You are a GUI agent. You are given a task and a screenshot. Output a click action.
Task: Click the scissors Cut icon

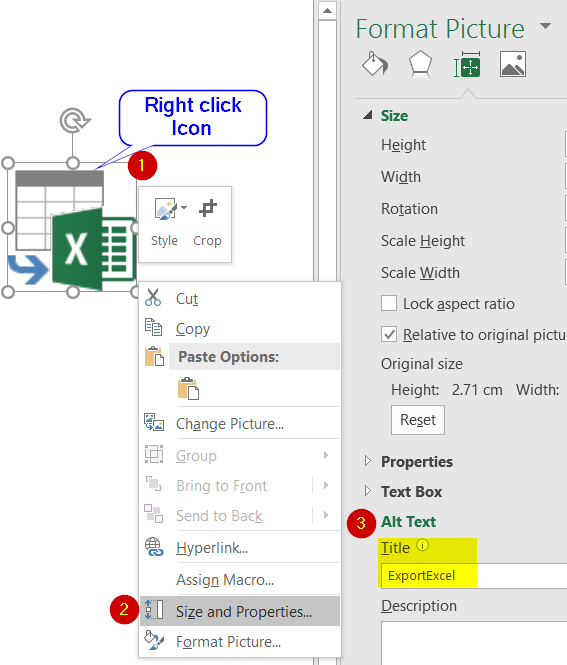(153, 297)
